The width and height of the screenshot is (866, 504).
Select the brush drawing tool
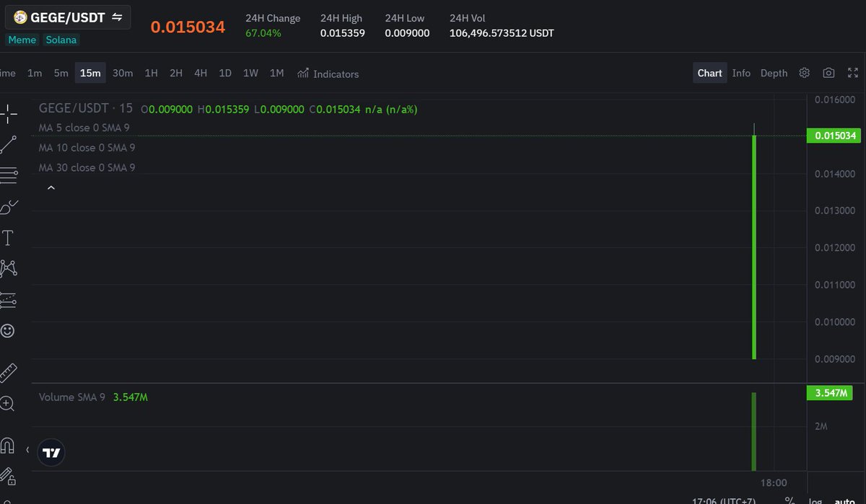[8, 207]
